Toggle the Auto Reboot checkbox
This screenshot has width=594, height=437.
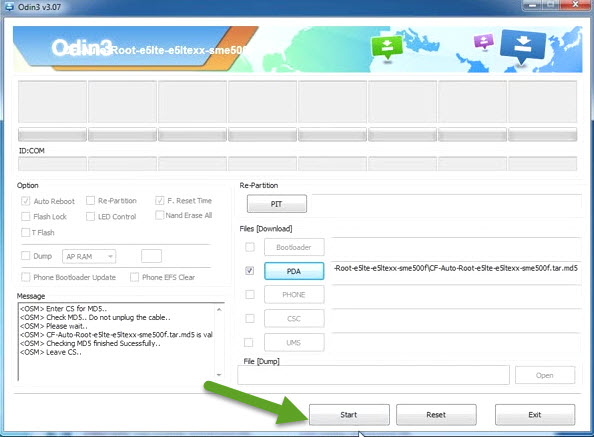pos(25,201)
